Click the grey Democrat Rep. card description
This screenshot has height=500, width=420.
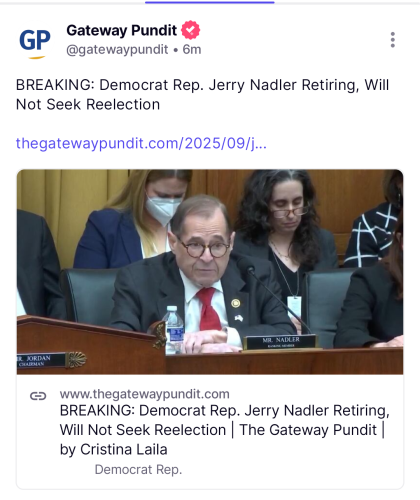[138, 470]
